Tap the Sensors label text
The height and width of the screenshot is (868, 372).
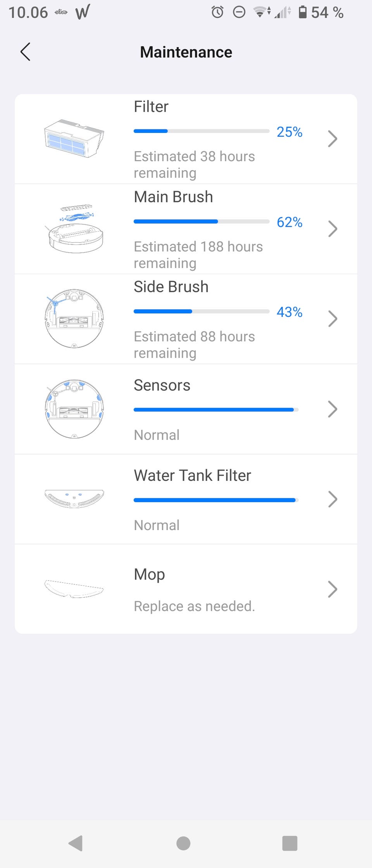click(162, 386)
